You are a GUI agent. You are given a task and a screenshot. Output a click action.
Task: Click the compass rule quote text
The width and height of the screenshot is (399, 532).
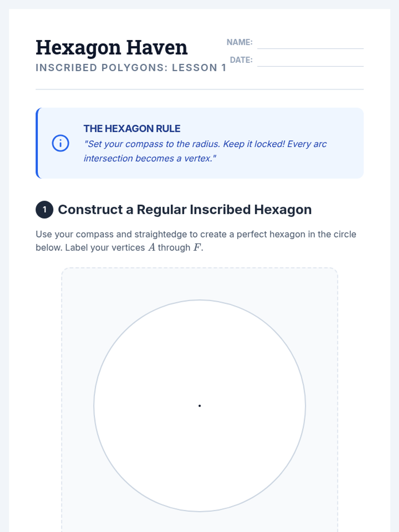pyautogui.click(x=205, y=151)
